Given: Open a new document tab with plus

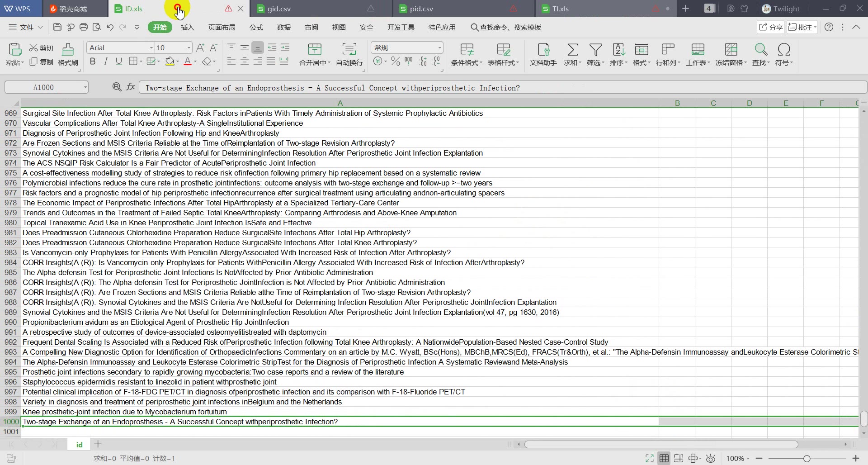Looking at the screenshot, I should [x=685, y=9].
